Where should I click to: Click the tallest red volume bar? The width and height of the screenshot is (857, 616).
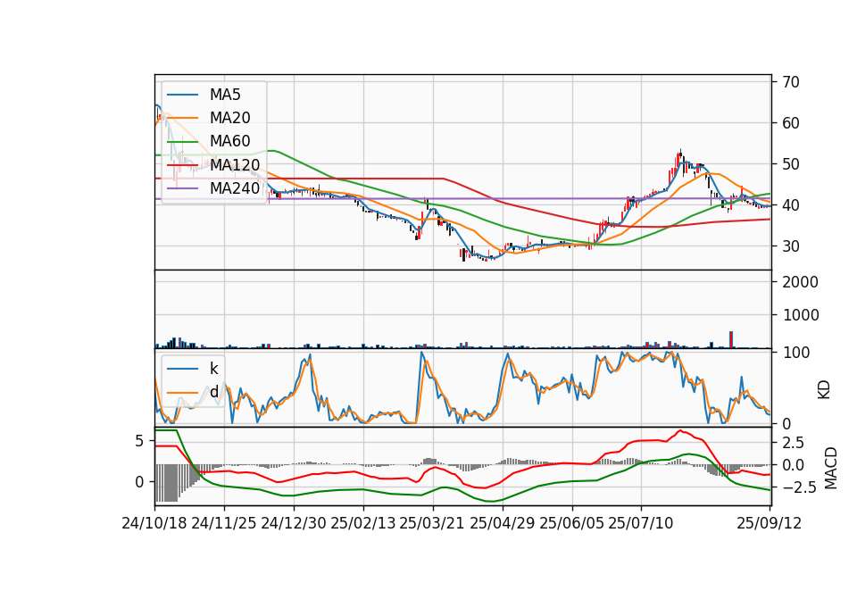click(x=731, y=339)
